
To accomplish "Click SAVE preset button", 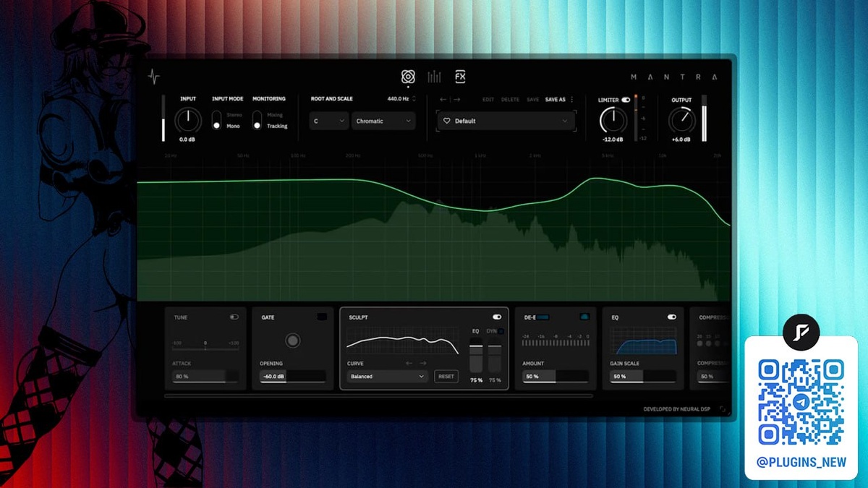I will [533, 100].
